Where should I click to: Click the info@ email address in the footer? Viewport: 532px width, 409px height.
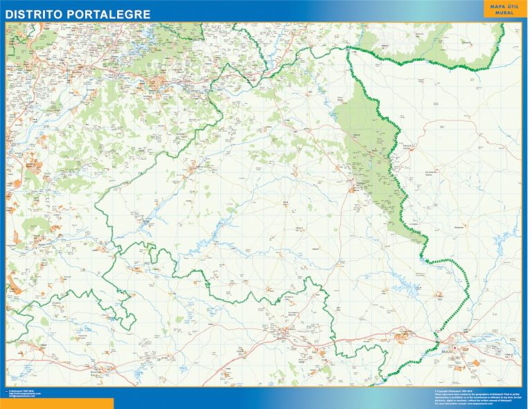tap(21, 396)
